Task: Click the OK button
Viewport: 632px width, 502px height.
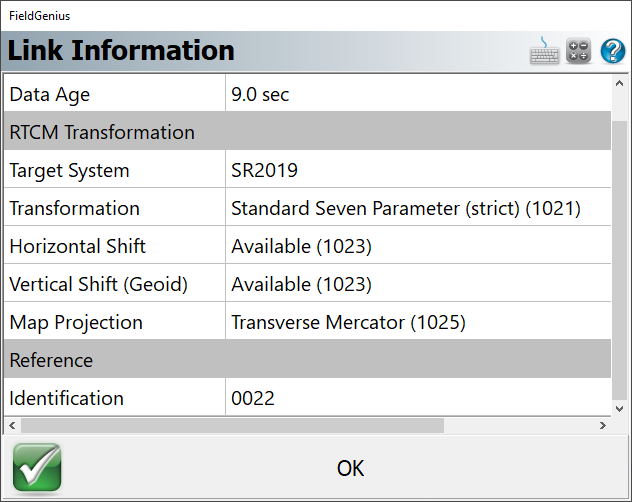Action: pos(350,468)
